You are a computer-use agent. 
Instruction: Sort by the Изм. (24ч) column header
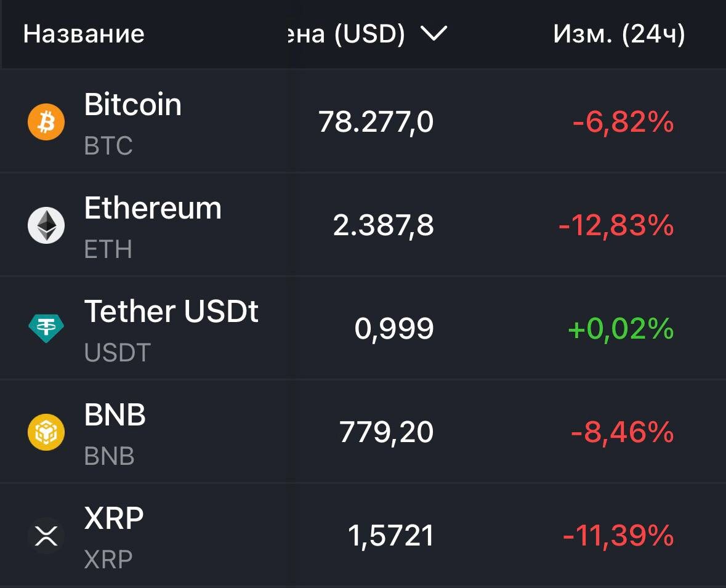pos(619,34)
